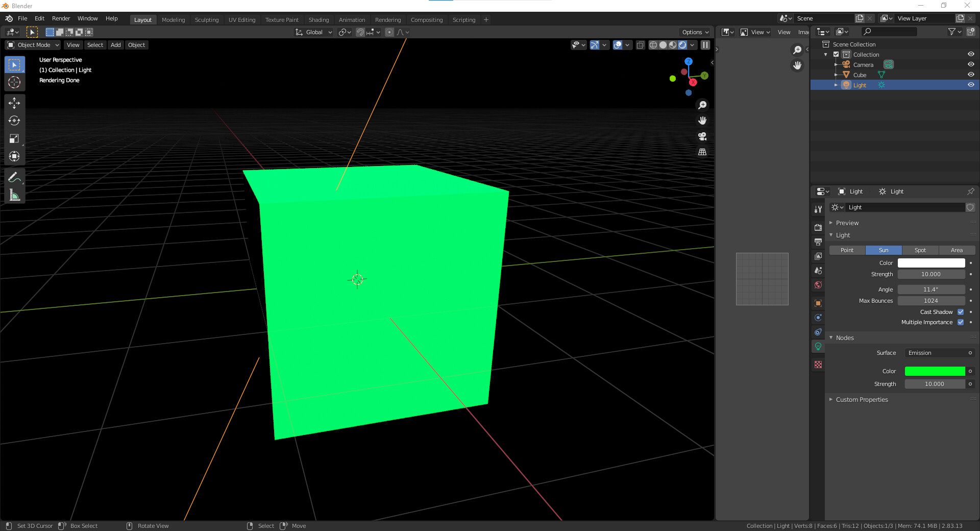980x531 pixels.
Task: Select the Cursor tool in toolbar
Action: point(14,82)
